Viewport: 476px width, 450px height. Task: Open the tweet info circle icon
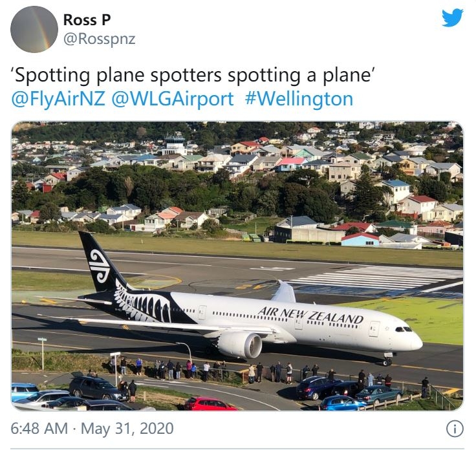click(455, 429)
